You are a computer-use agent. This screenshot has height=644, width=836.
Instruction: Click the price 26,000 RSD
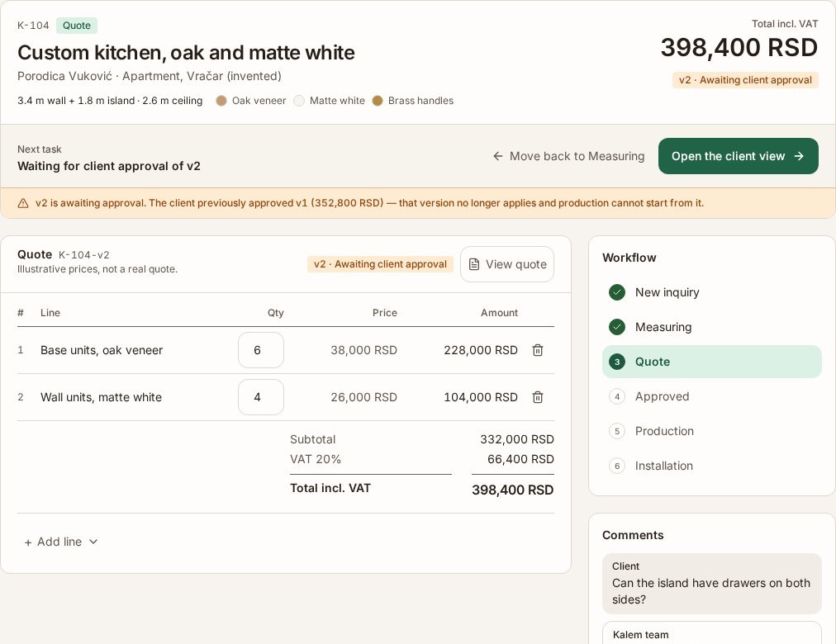tap(363, 397)
